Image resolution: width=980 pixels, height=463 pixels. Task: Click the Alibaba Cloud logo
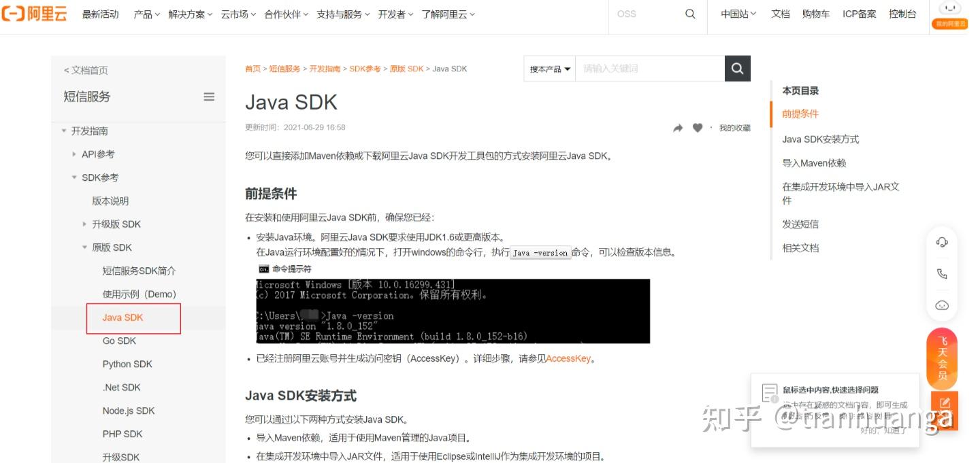tap(35, 14)
